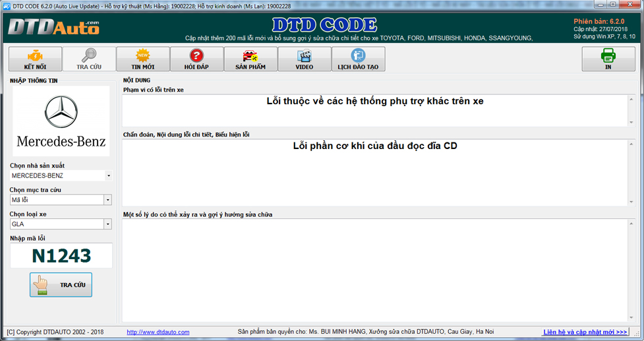Click the 'Phiên bản: 6.2.0' version text
The image size is (644, 341).
tap(599, 21)
